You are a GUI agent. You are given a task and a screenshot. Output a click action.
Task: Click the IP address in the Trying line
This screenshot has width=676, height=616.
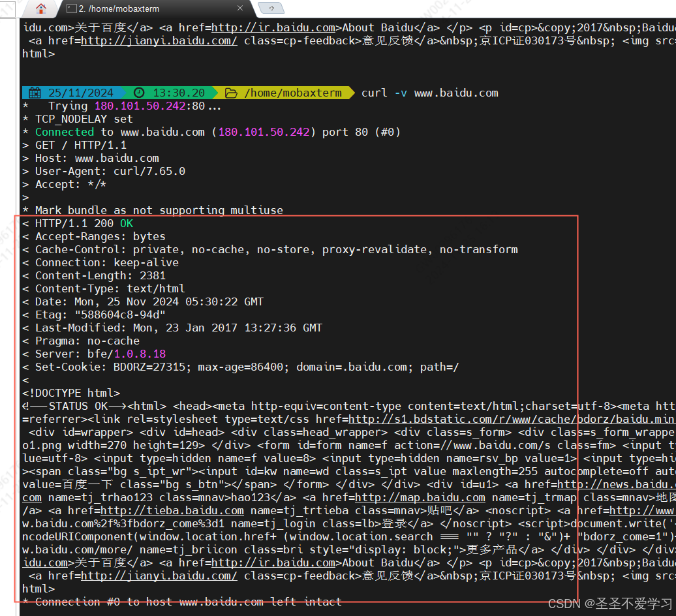pos(140,106)
